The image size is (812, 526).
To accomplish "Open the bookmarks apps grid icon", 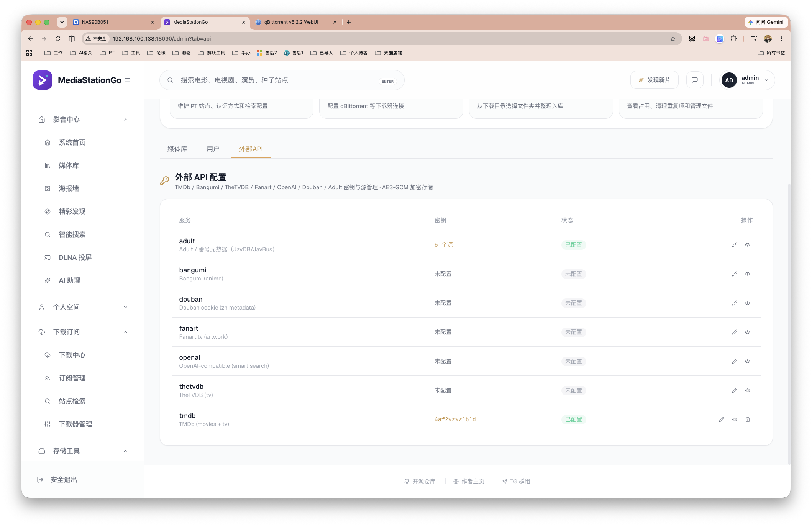I will coord(29,53).
